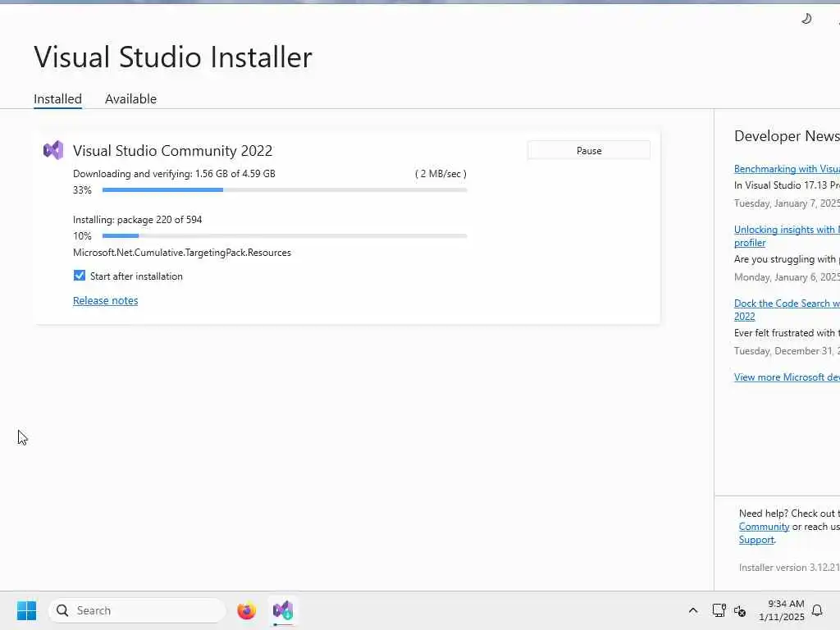
Task: Open the clock showing 9:34 AM
Action: pyautogui.click(x=782, y=610)
